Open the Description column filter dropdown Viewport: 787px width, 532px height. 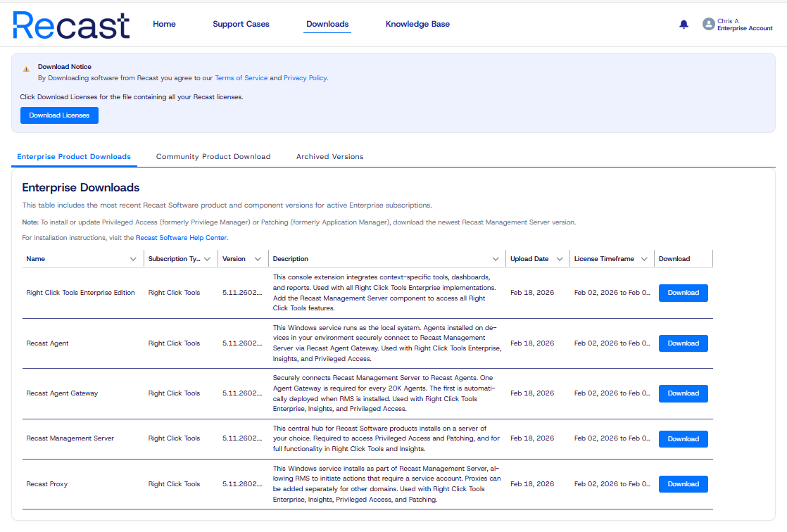pos(496,258)
